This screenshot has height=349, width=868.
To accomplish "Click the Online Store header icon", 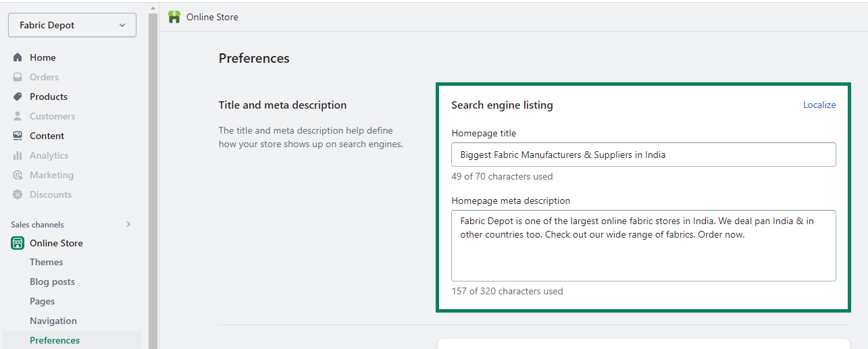I will (174, 17).
